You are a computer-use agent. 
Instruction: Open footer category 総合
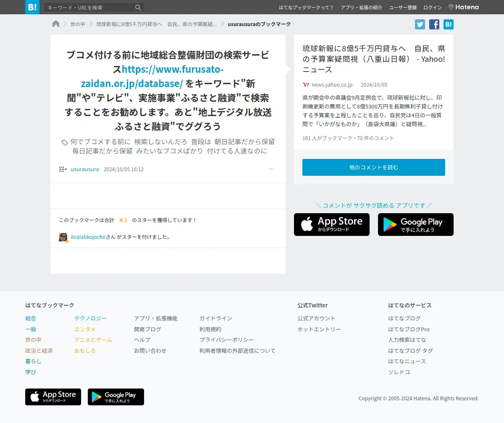(x=31, y=319)
